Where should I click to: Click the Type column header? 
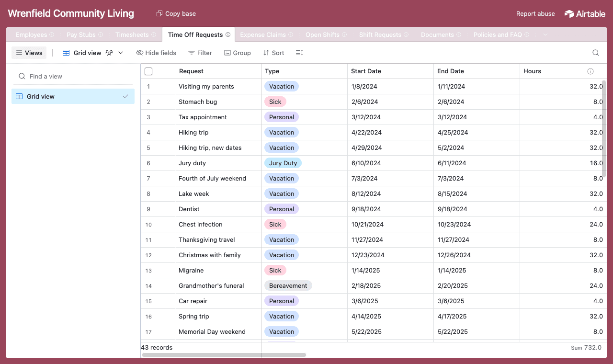point(304,71)
